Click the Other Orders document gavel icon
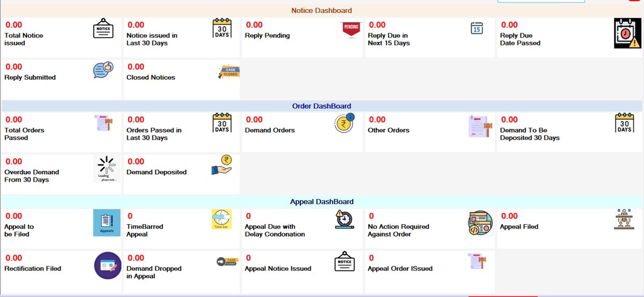Image resolution: width=644 pixels, height=297 pixels. point(480,128)
